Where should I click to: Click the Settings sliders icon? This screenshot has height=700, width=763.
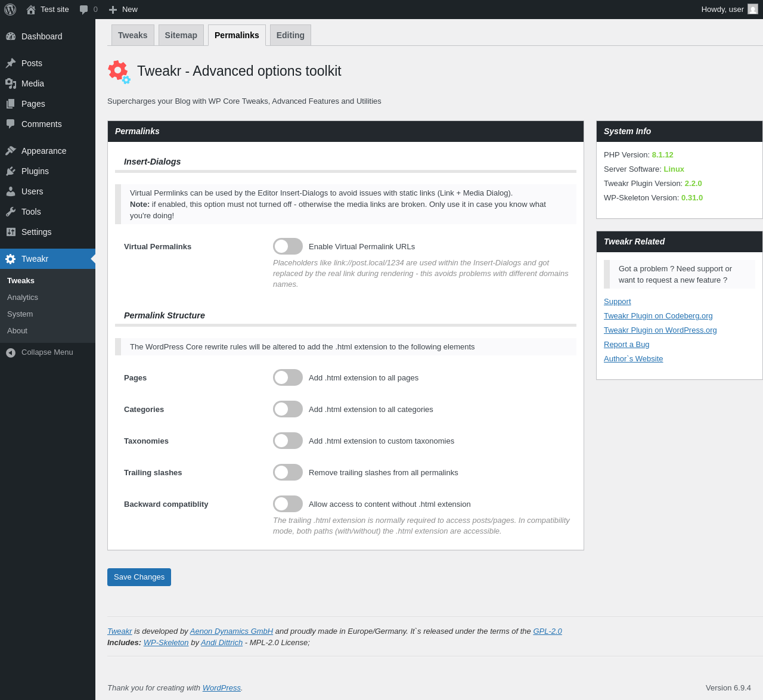click(11, 232)
